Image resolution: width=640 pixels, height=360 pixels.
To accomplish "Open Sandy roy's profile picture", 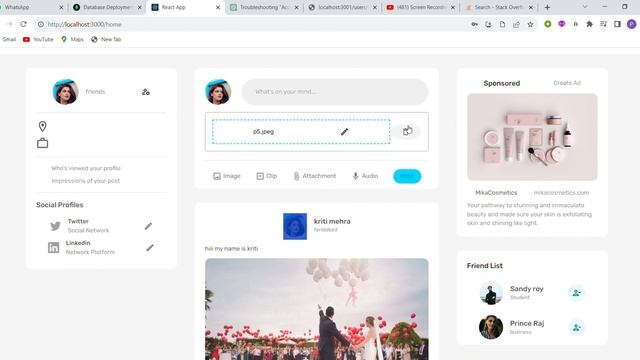I will point(491,293).
